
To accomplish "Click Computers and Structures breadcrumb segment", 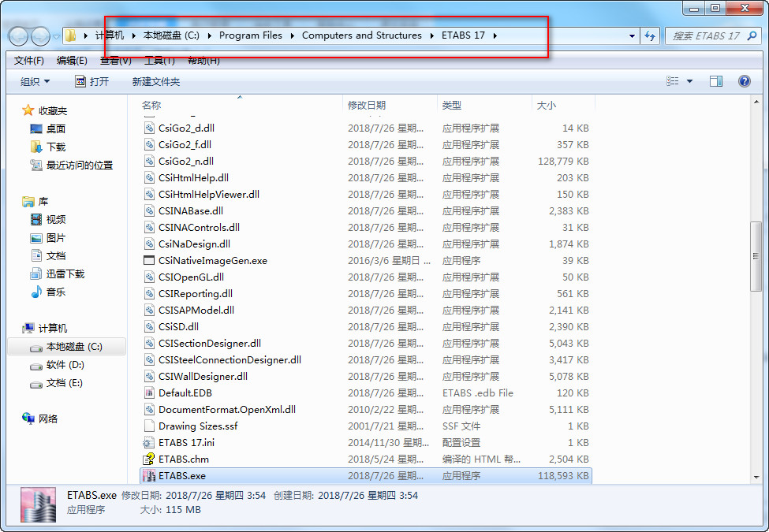I will coord(362,35).
